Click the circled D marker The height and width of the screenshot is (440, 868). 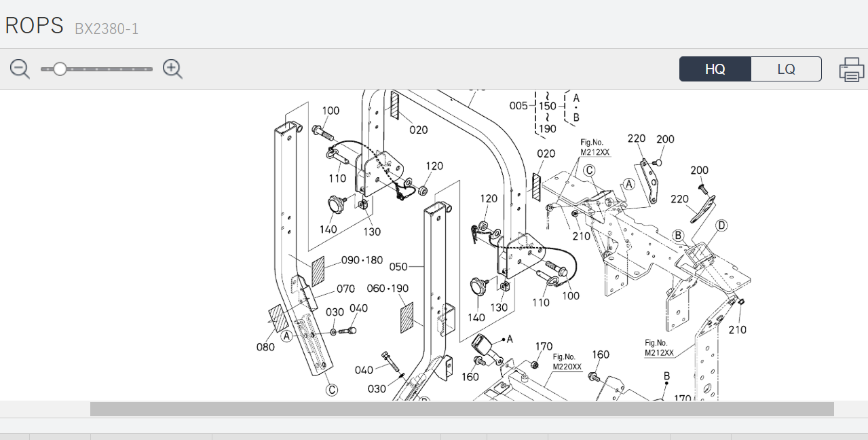pos(721,225)
